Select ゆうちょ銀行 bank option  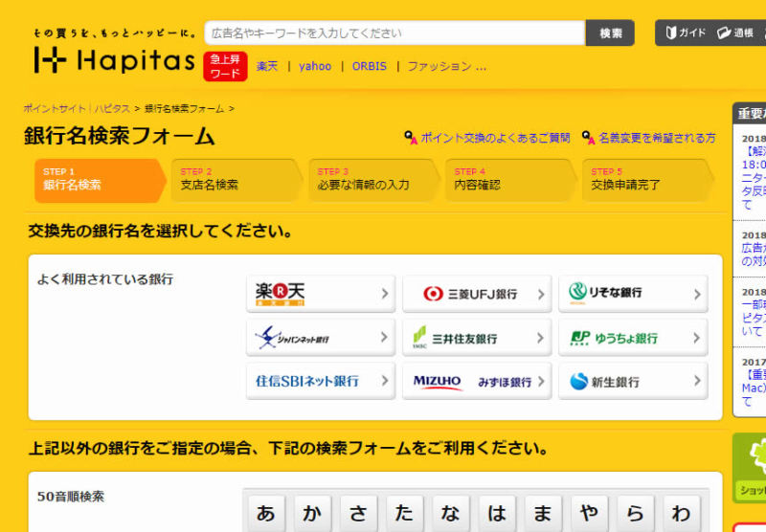[633, 338]
